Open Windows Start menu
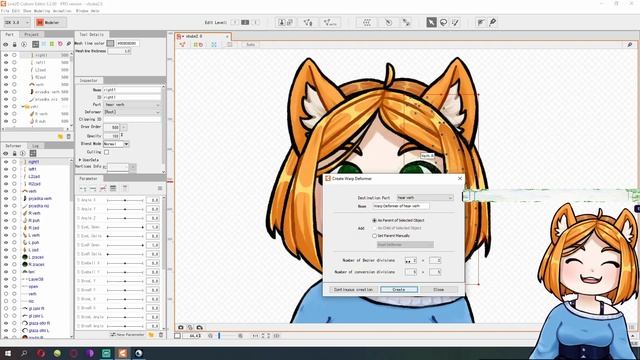This screenshot has width=640, height=360. [8, 353]
